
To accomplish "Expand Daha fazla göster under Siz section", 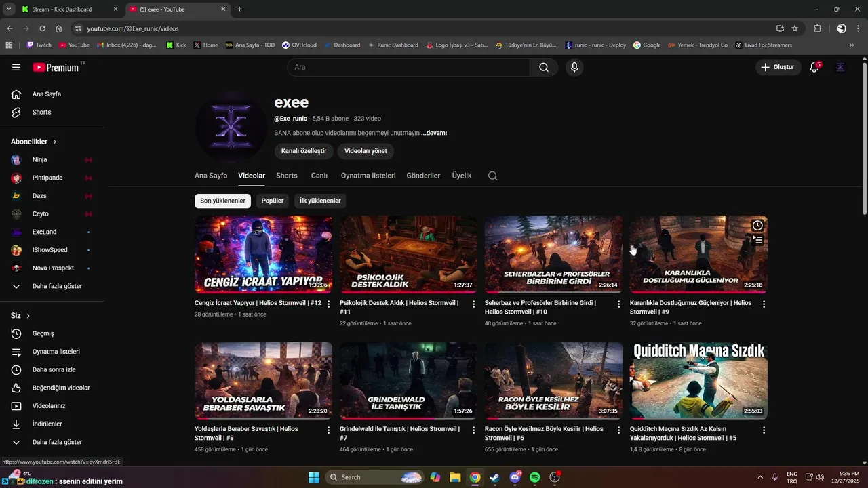I will pos(52,442).
